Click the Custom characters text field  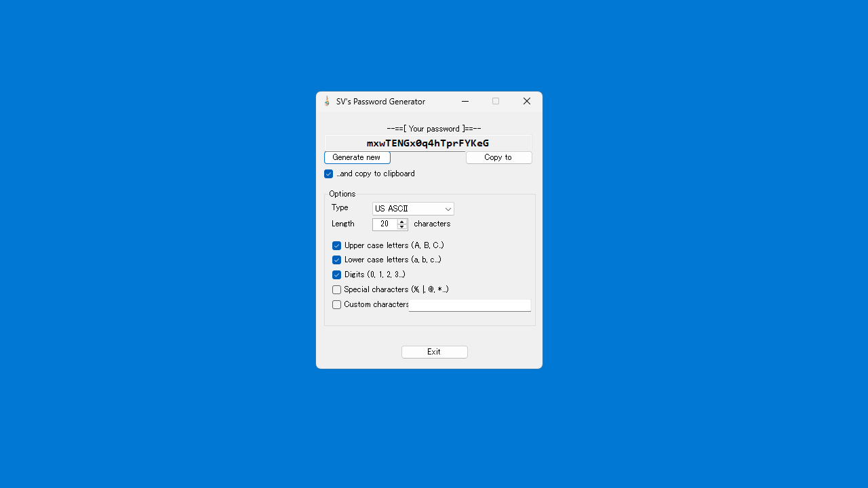[469, 305]
